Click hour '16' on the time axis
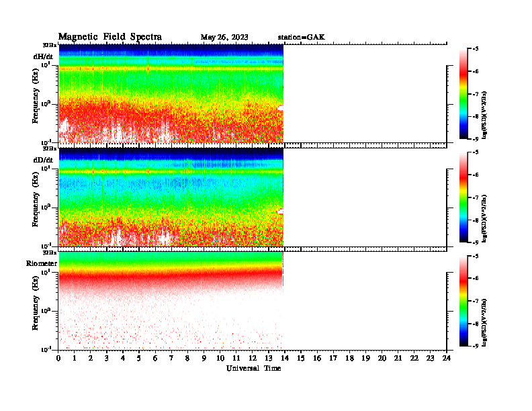Image resolution: width=532 pixels, height=411 pixels. pyautogui.click(x=317, y=359)
